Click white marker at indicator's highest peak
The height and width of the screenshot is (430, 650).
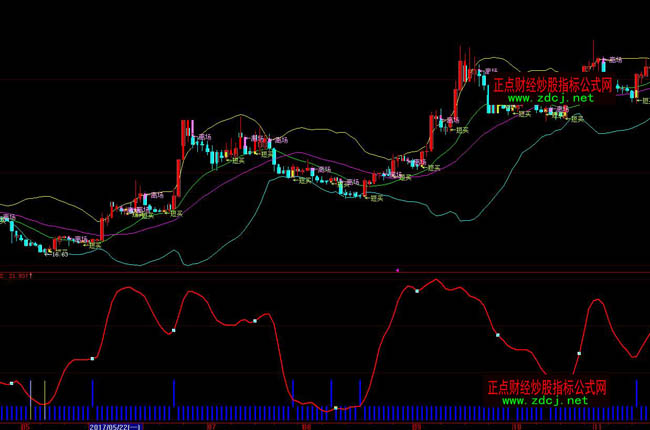[x=417, y=292]
